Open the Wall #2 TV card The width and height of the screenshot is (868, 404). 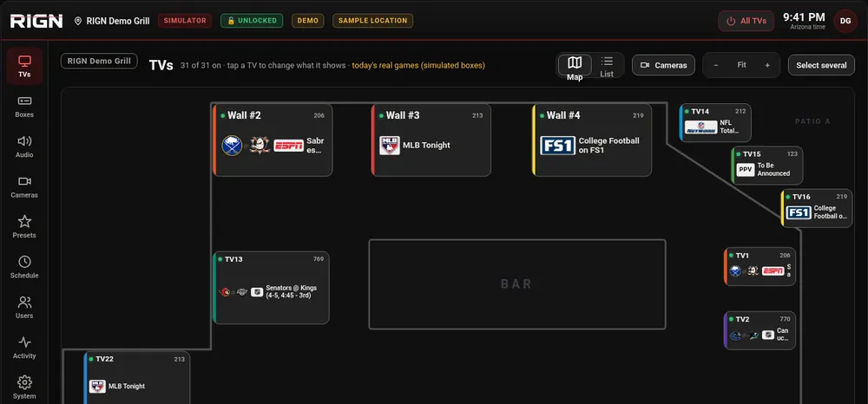(x=273, y=140)
